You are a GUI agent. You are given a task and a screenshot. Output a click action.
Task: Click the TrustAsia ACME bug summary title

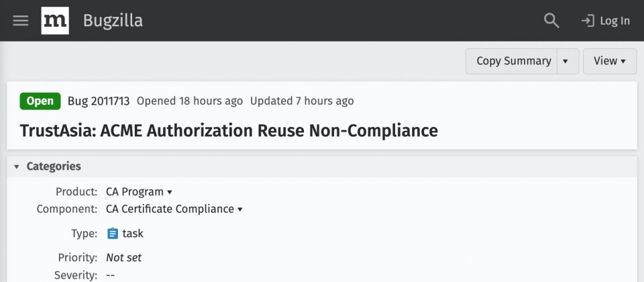coord(229,130)
